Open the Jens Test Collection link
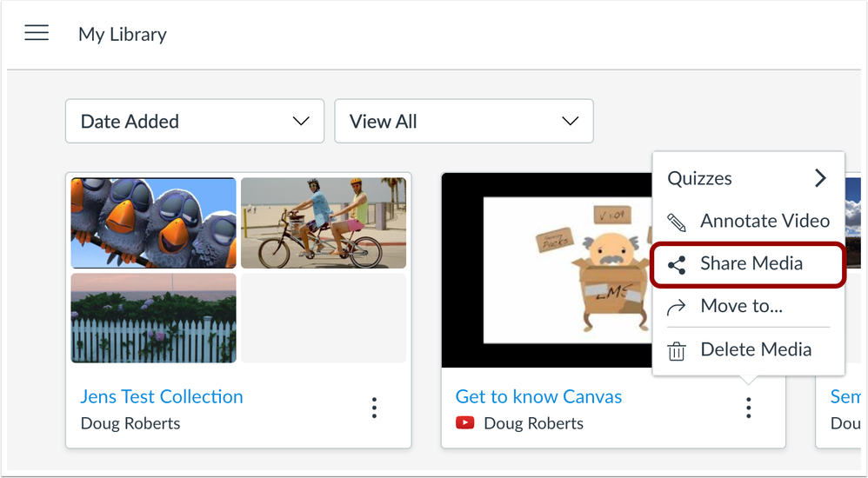Screen dimensions: 868x478 [162, 397]
